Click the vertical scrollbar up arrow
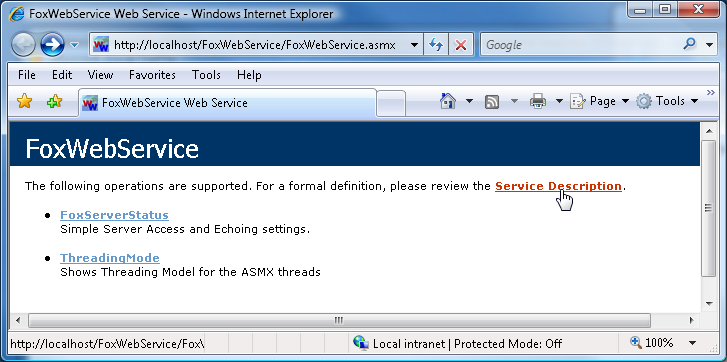Viewport: 727px width, 362px height. [x=708, y=131]
